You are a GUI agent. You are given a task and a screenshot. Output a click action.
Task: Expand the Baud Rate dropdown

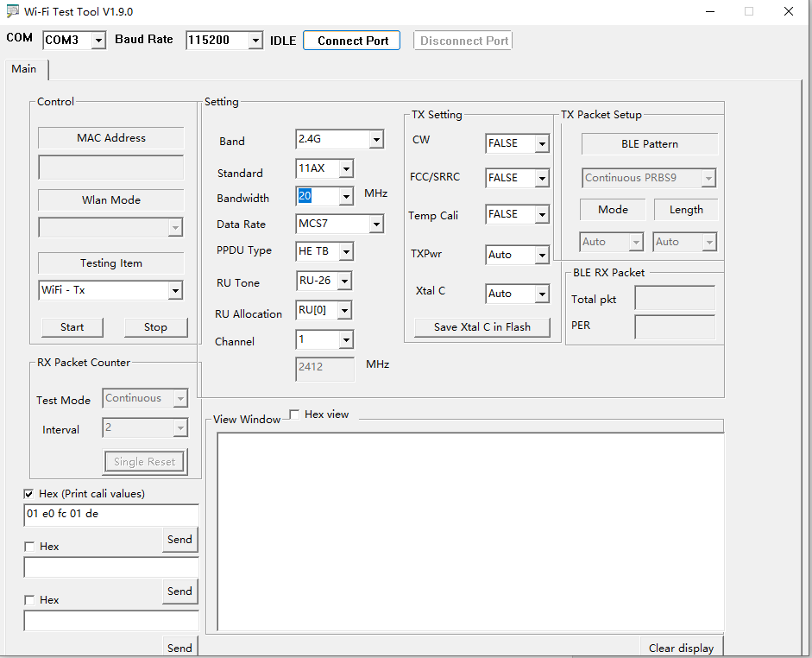[x=255, y=41]
